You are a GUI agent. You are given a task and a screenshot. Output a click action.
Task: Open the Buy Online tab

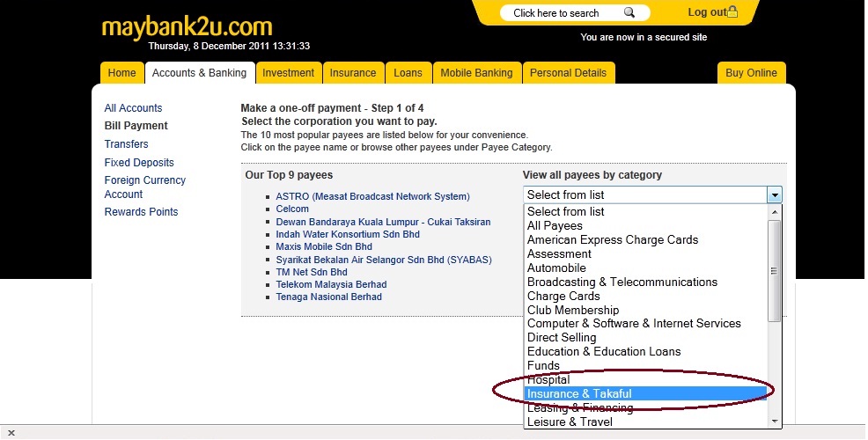751,73
